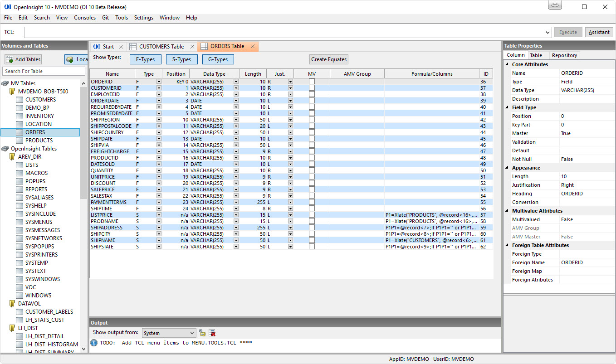Close the CUSTOMERS Table tab

(x=192, y=47)
